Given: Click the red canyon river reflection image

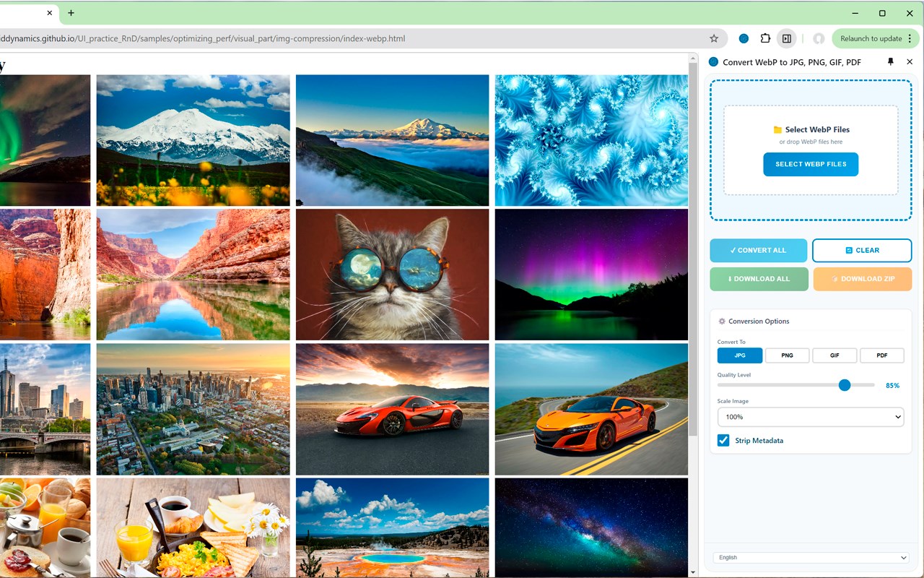Looking at the screenshot, I should 193,275.
